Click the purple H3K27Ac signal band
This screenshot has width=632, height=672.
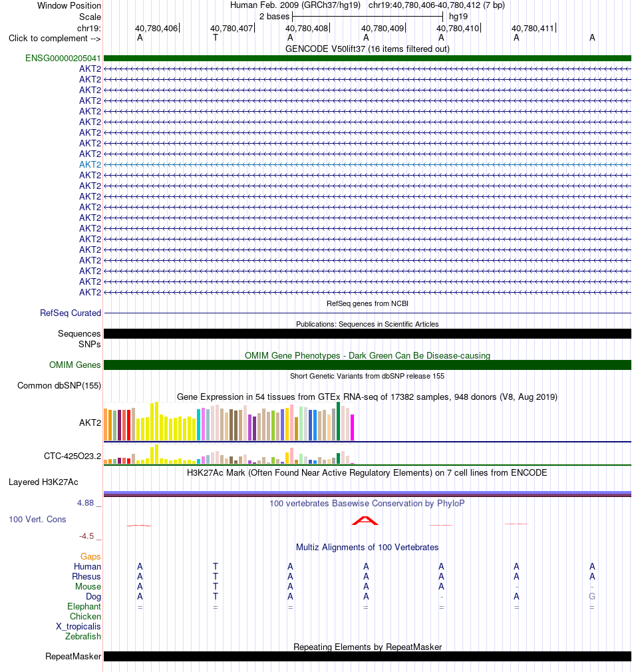pos(367,494)
